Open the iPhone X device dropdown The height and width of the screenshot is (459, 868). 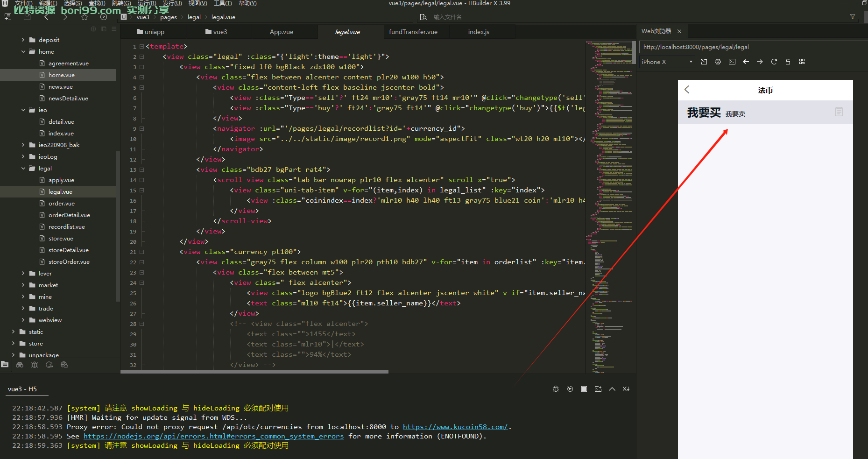667,62
